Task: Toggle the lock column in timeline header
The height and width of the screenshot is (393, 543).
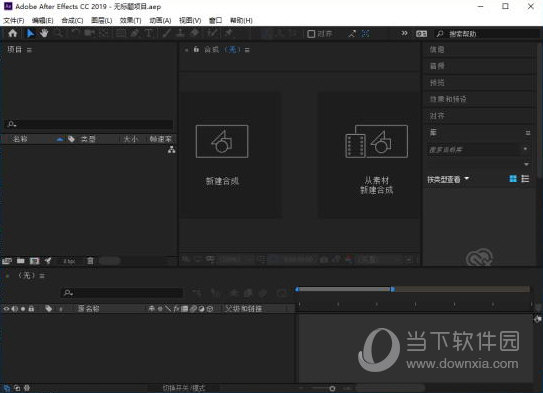Action: (31, 309)
